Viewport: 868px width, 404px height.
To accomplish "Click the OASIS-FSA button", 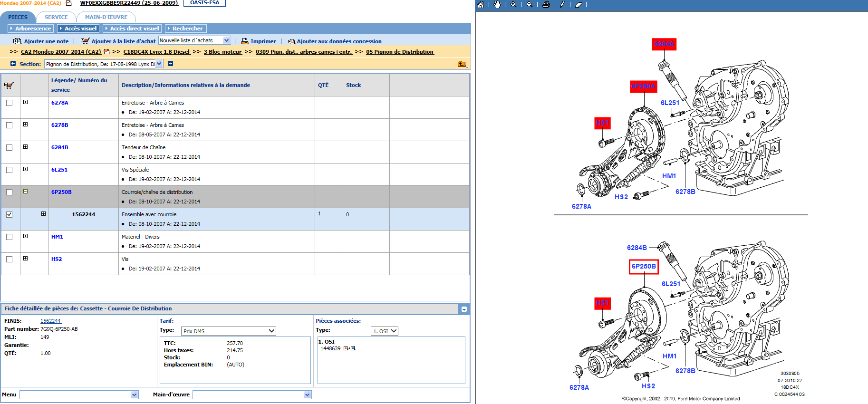I will click(204, 3).
